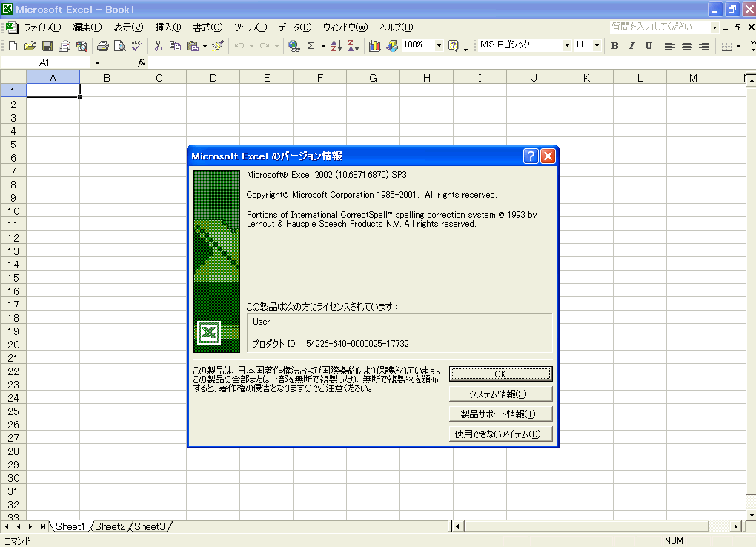Click the Insert Hyperlink globe icon
The width and height of the screenshot is (756, 547).
(295, 45)
